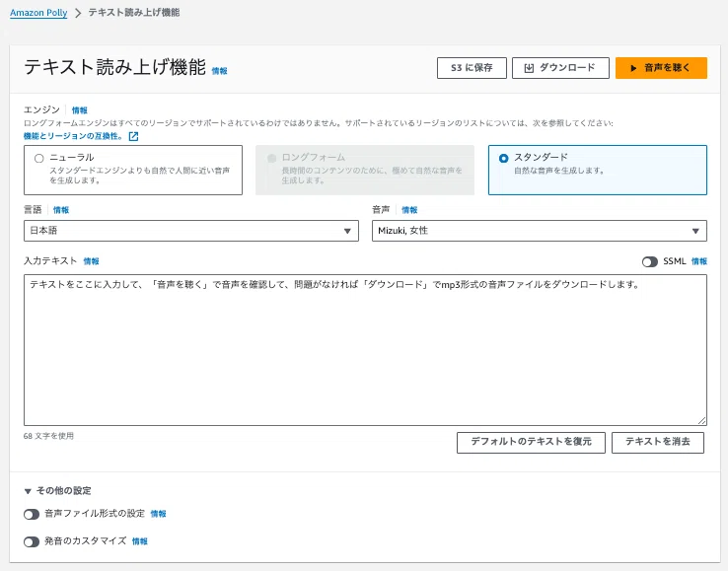Open 情報 link beside 発音のカスタマイズ

[x=139, y=541]
